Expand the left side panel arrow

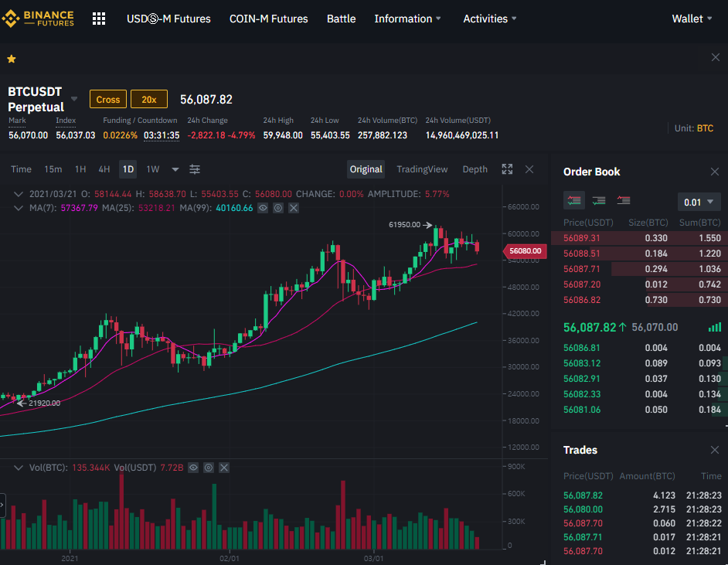point(2,505)
